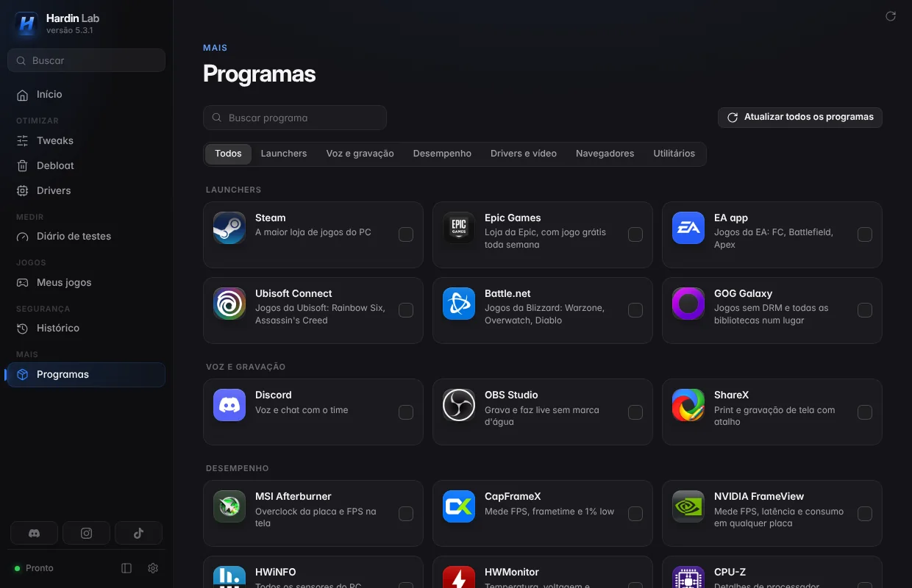
Task: Click Atualizar todos os programas button
Action: tap(800, 118)
